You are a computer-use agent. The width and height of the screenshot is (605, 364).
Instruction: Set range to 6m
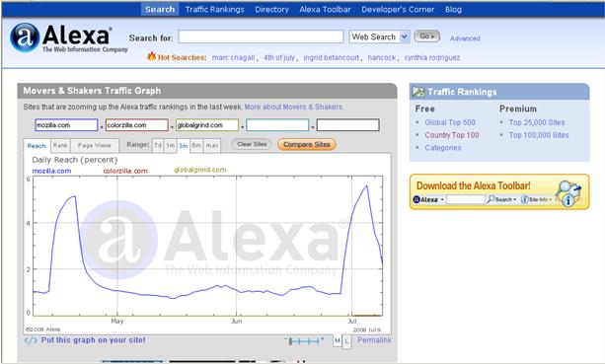coord(196,145)
